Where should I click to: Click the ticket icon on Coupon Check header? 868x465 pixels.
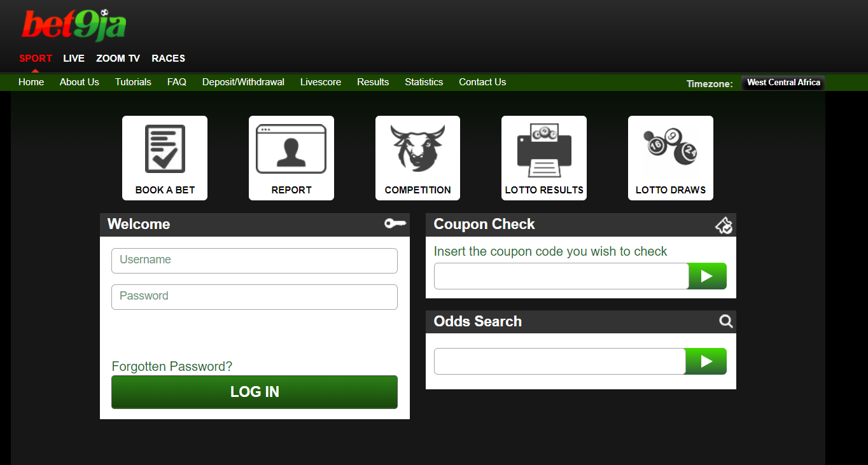pyautogui.click(x=724, y=225)
